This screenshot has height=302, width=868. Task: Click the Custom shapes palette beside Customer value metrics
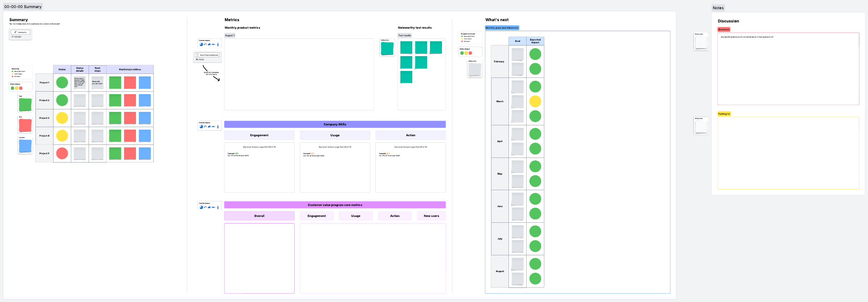click(x=209, y=206)
